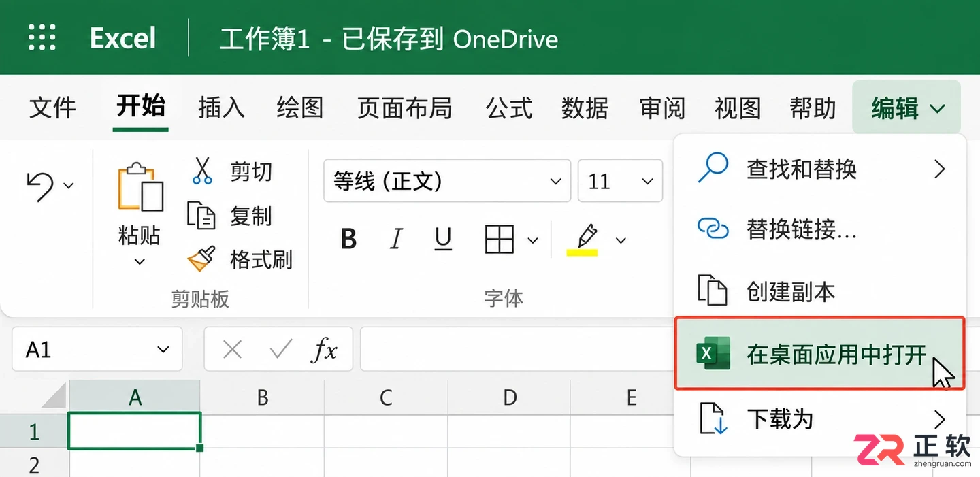Expand the Undo history dropdown arrow
Viewport: 980px width, 477px height.
click(x=68, y=185)
